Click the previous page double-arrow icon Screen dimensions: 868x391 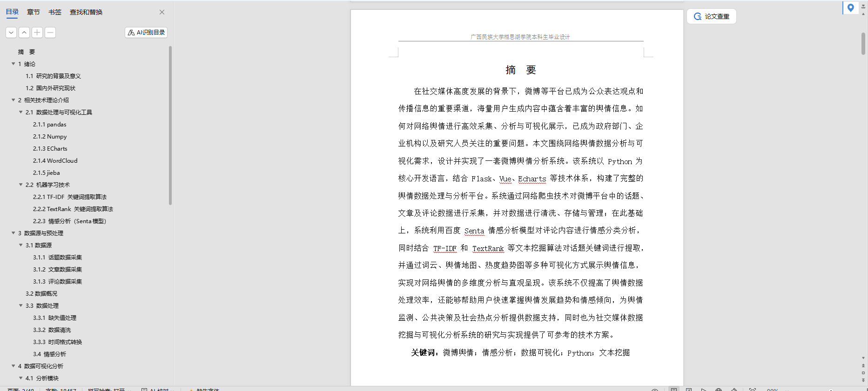coord(863,365)
